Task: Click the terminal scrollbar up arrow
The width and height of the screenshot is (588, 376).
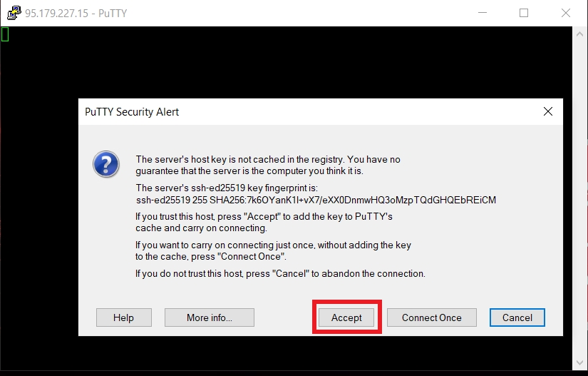Action: (579, 34)
